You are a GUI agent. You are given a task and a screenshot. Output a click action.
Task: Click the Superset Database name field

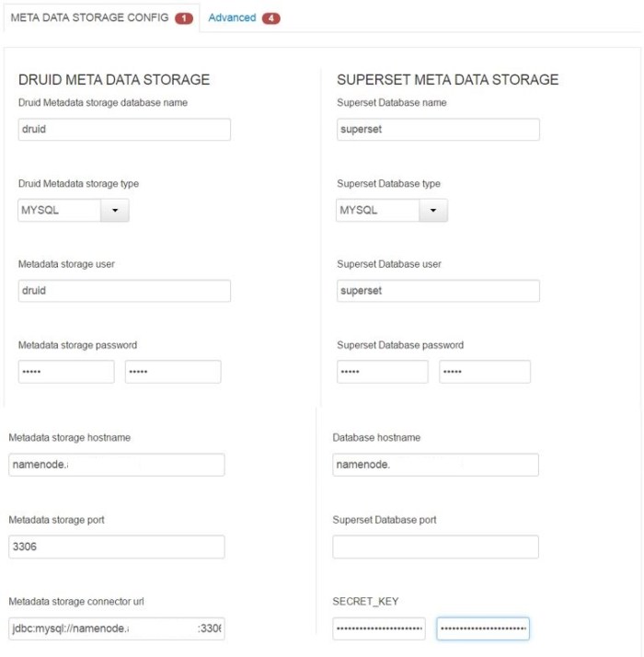[438, 130]
